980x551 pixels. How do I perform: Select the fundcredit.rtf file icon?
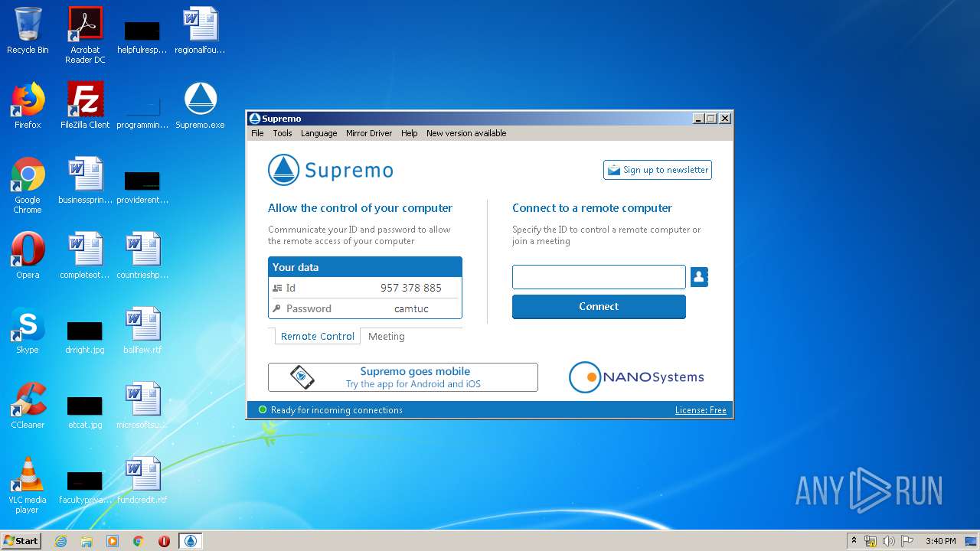(142, 481)
